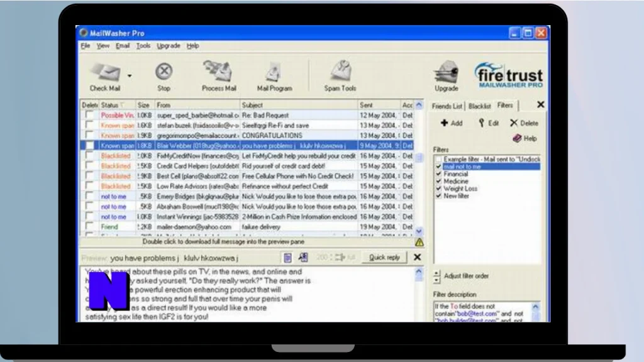Screen dimensions: 644x362
Task: Tick delete checkbox for Re: Bad Request email
Action: tap(89, 116)
